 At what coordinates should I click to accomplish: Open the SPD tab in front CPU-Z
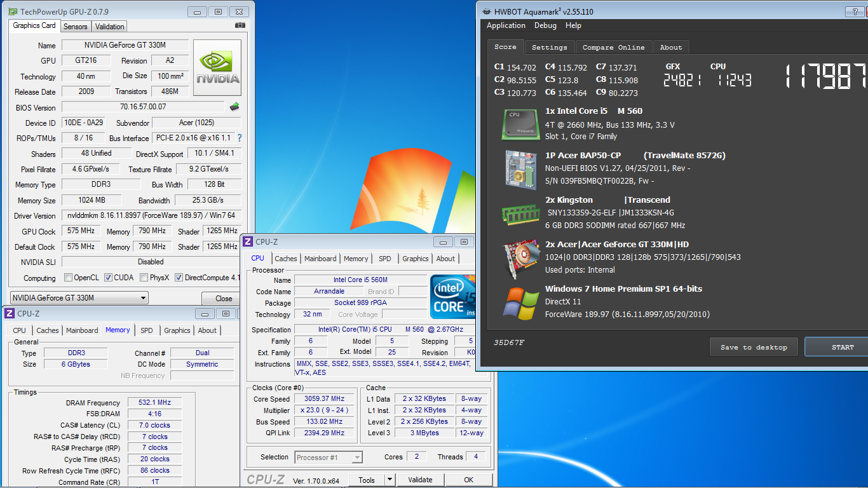pyautogui.click(x=385, y=259)
